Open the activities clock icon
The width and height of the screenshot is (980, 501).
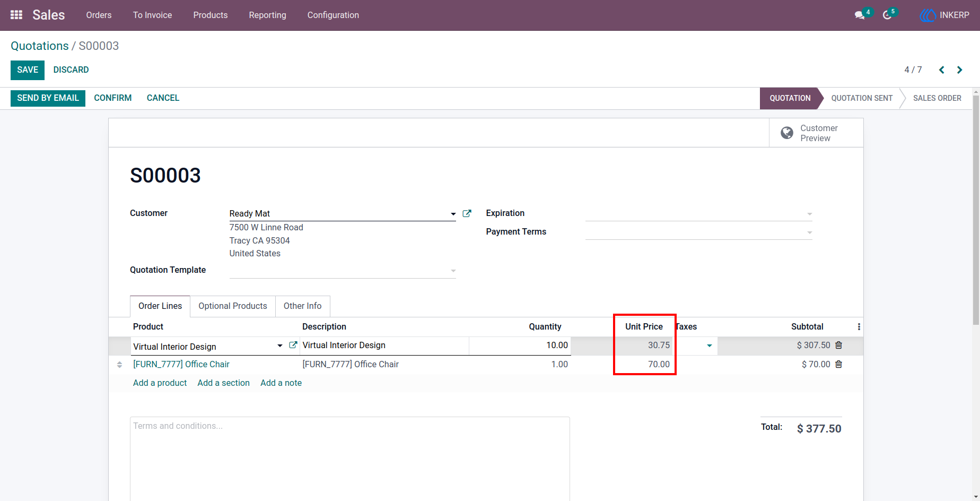[887, 15]
